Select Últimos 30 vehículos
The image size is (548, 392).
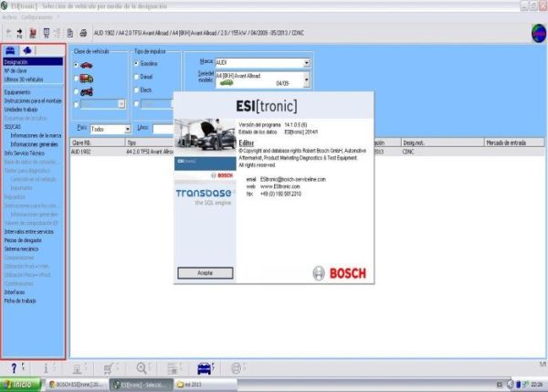pos(24,79)
